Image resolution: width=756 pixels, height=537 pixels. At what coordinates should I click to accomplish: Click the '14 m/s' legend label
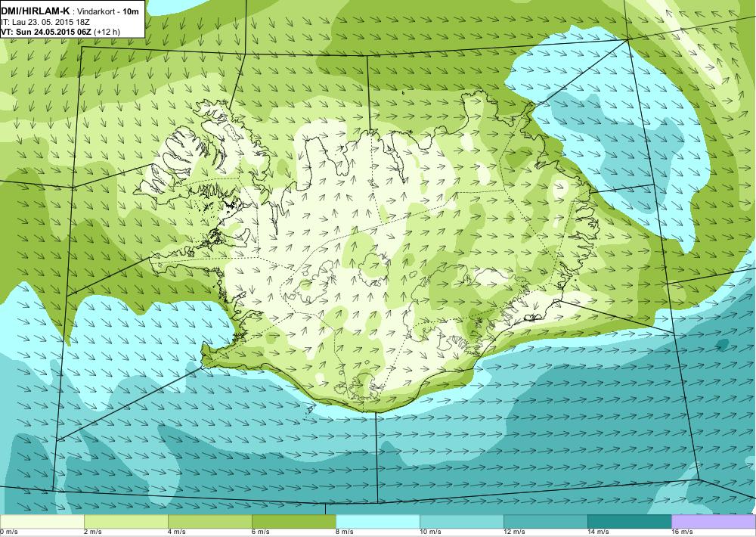click(x=598, y=532)
